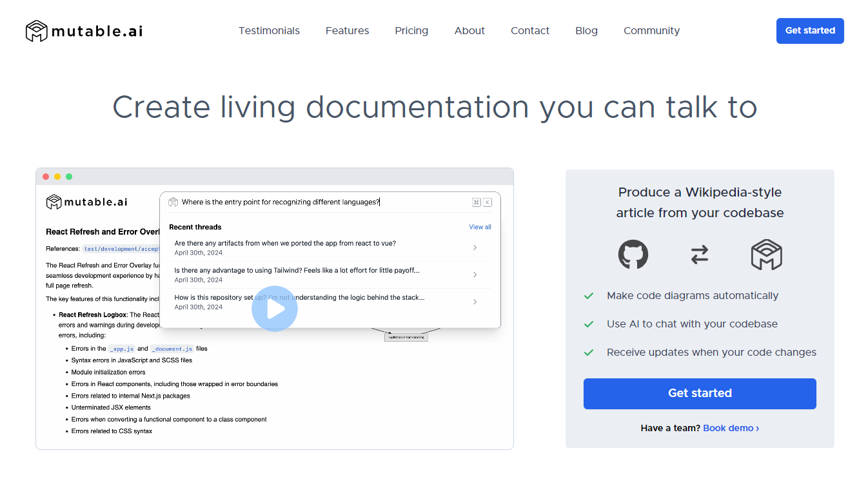Expand chevron for the Tailwind thread
The width and height of the screenshot is (868, 495).
pyautogui.click(x=475, y=275)
